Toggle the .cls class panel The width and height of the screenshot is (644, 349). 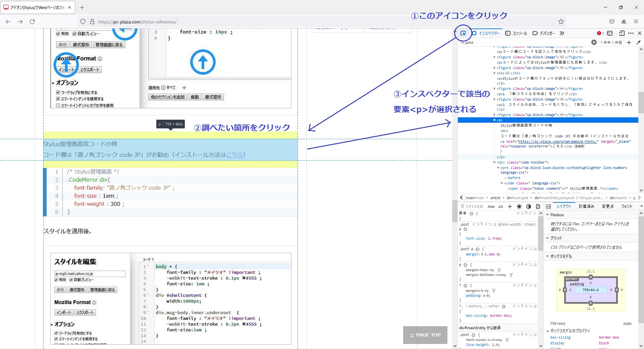coord(500,207)
